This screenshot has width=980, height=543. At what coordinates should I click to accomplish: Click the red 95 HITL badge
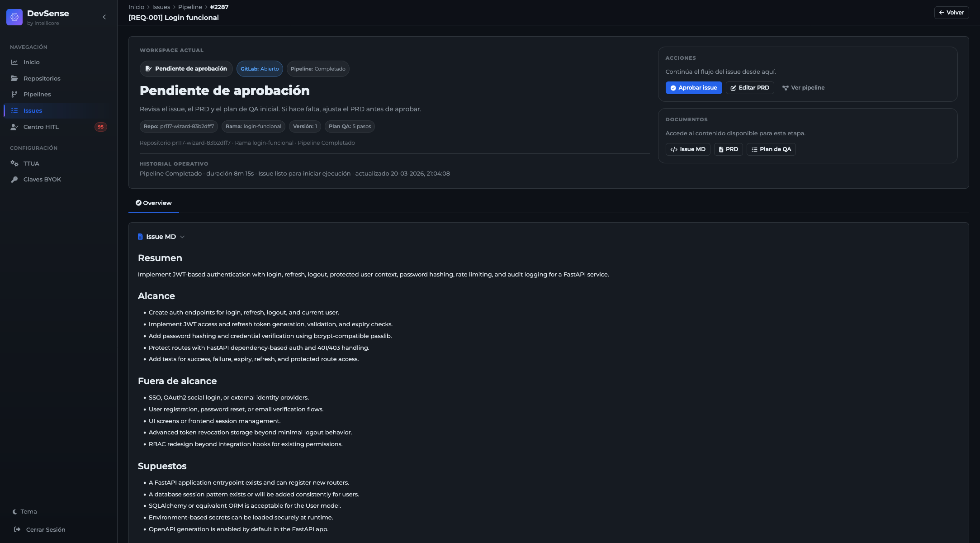100,127
